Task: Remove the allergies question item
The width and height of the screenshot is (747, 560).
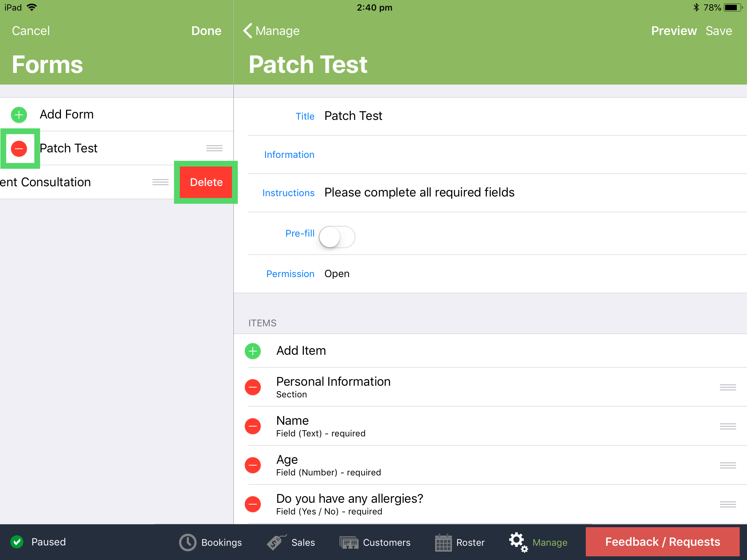Action: point(253,504)
